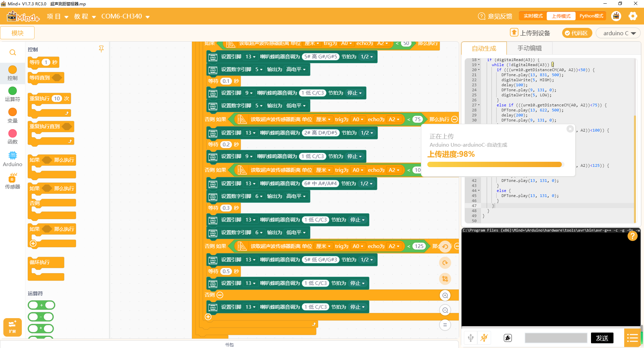Switch to 自动生成 code tab
This screenshot has width=644, height=348.
pyautogui.click(x=484, y=48)
